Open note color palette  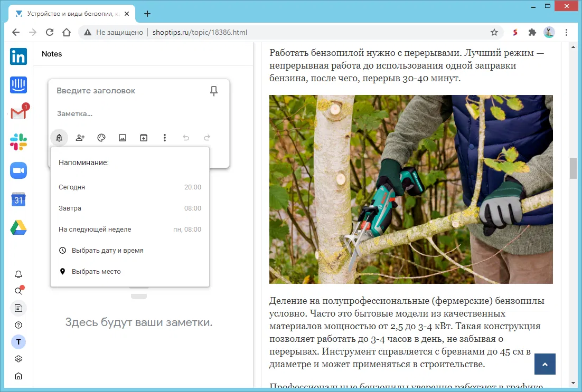click(101, 138)
